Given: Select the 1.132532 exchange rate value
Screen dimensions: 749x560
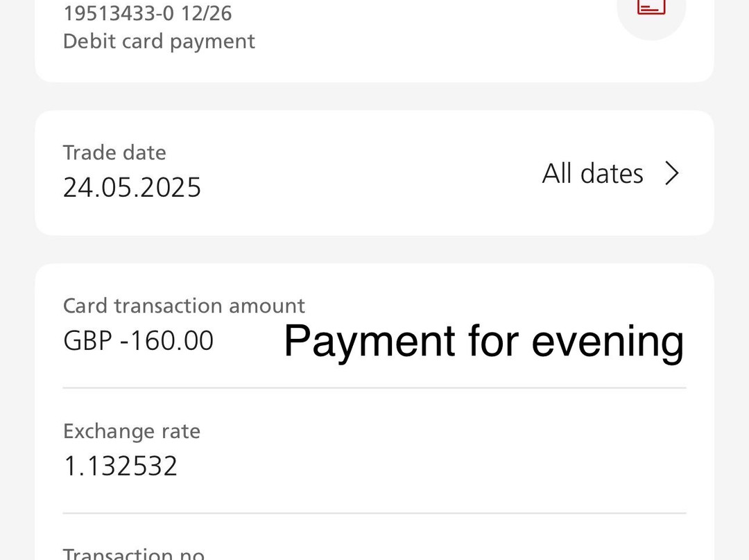Looking at the screenshot, I should click(x=120, y=466).
